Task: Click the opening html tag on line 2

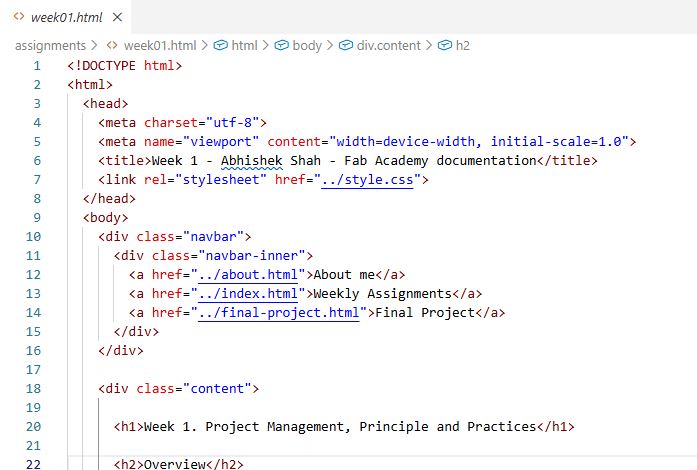Action: point(90,84)
